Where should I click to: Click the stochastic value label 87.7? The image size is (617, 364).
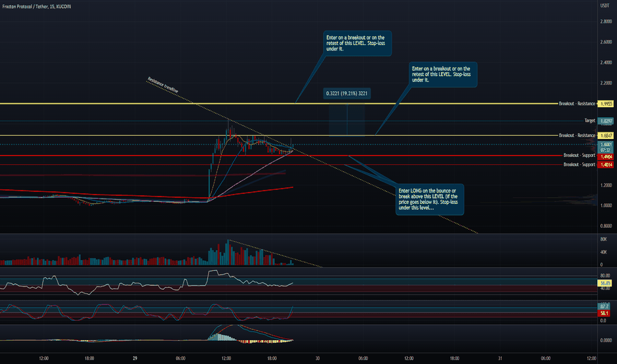604,306
